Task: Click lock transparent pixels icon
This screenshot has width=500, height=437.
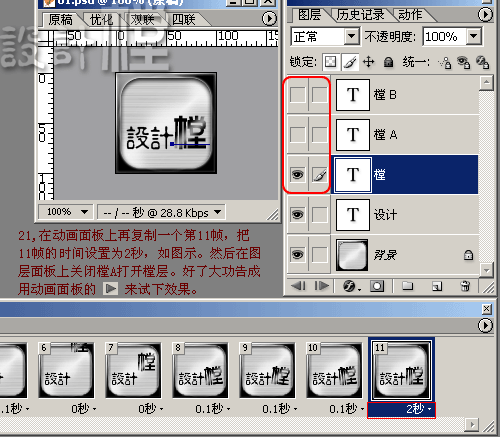Action: (x=330, y=62)
